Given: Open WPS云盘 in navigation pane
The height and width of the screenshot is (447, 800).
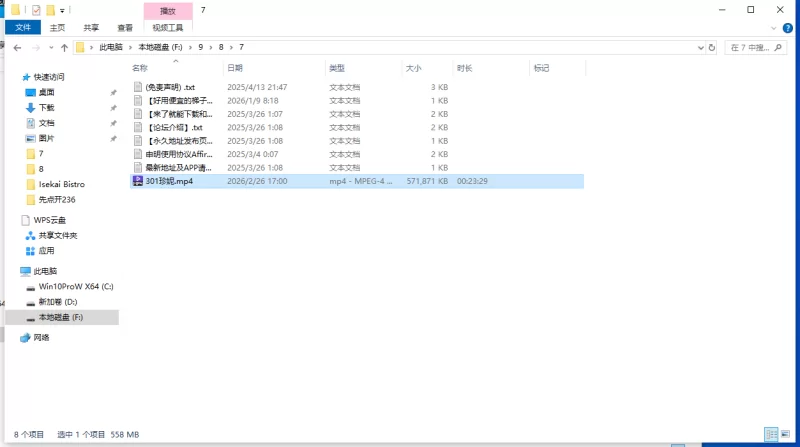Looking at the screenshot, I should (x=49, y=220).
